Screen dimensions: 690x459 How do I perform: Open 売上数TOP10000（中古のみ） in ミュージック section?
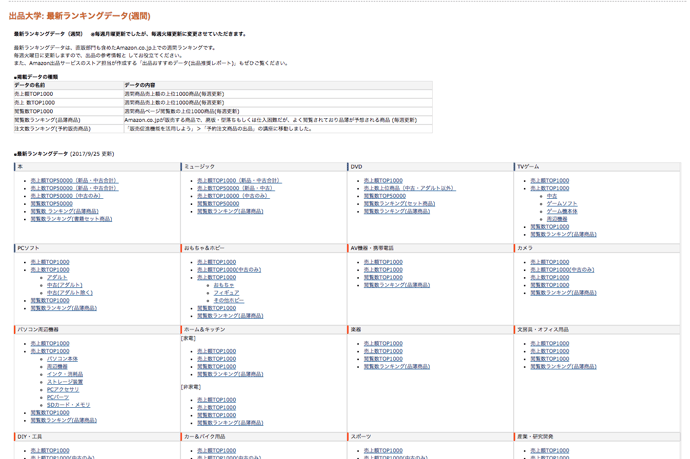(x=232, y=196)
